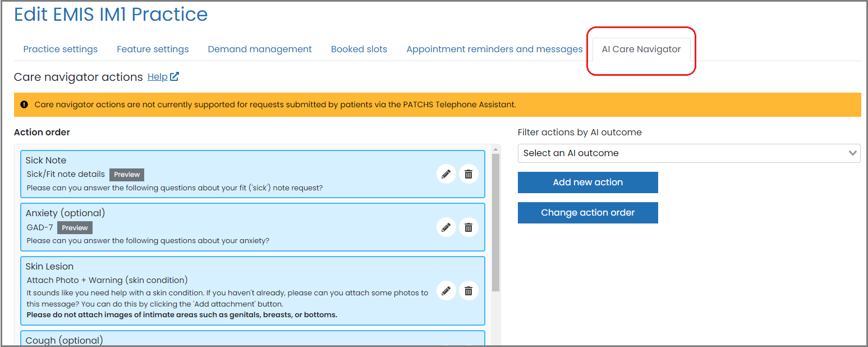Preview the Sick/Fit note details questionnaire
Screen dimensions: 868x347
[126, 175]
